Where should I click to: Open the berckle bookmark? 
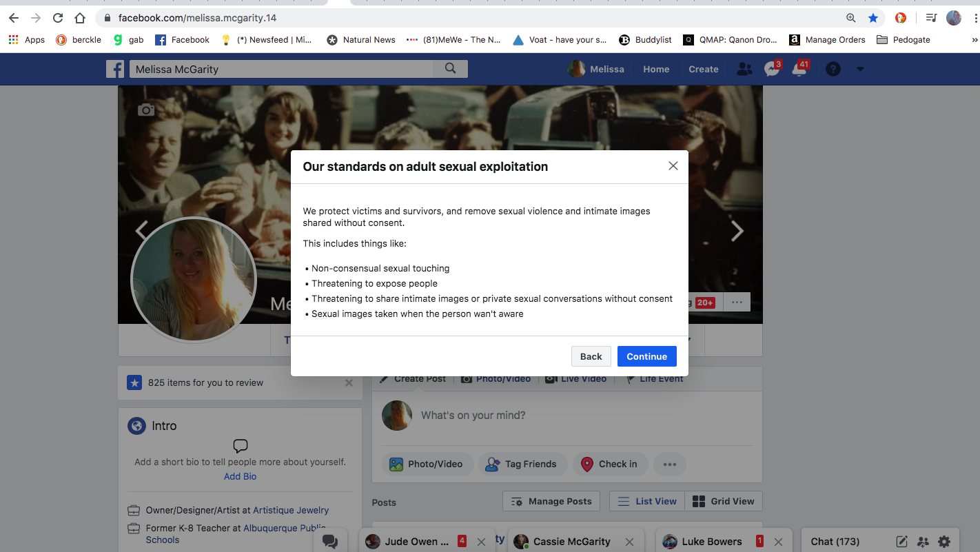pos(79,40)
